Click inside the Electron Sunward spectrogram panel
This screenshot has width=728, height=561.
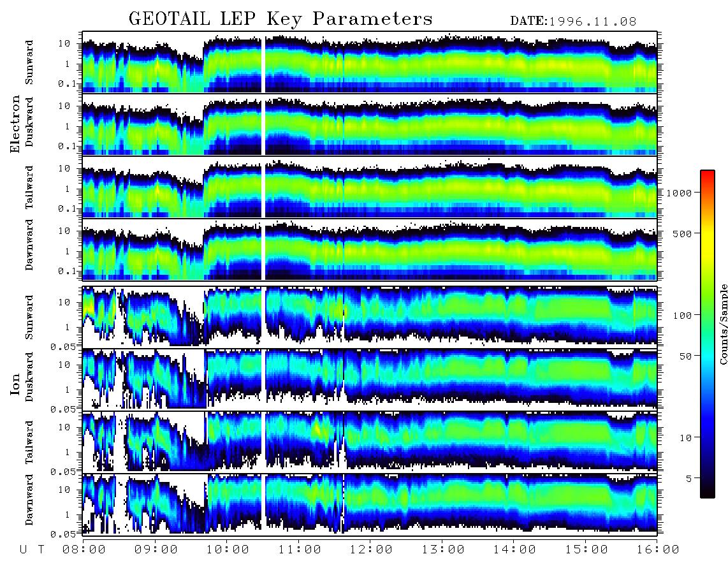point(370,62)
